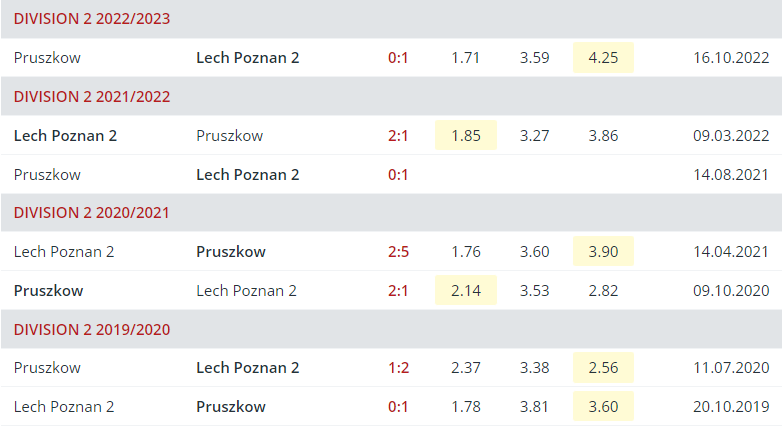Select home odds 2.37

pos(466,368)
